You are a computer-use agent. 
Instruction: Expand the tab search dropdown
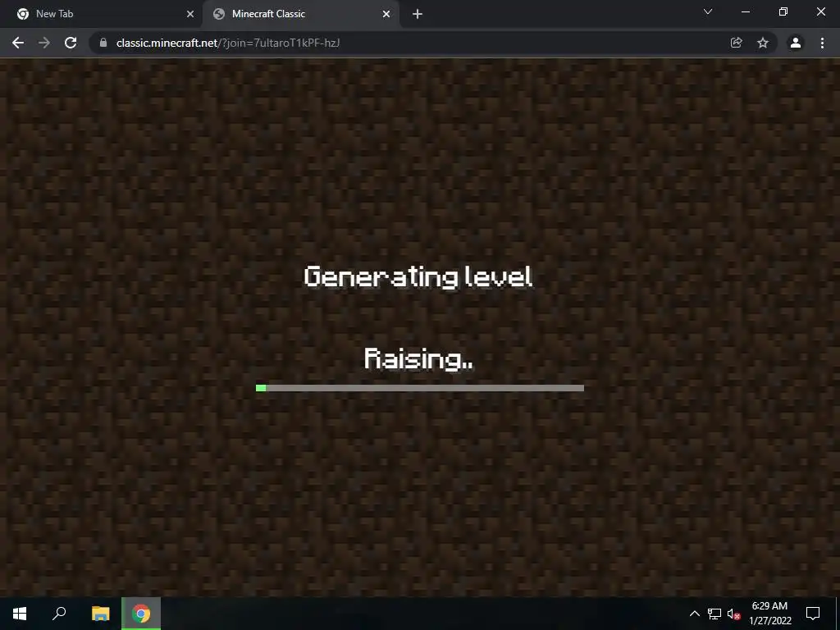click(x=708, y=11)
